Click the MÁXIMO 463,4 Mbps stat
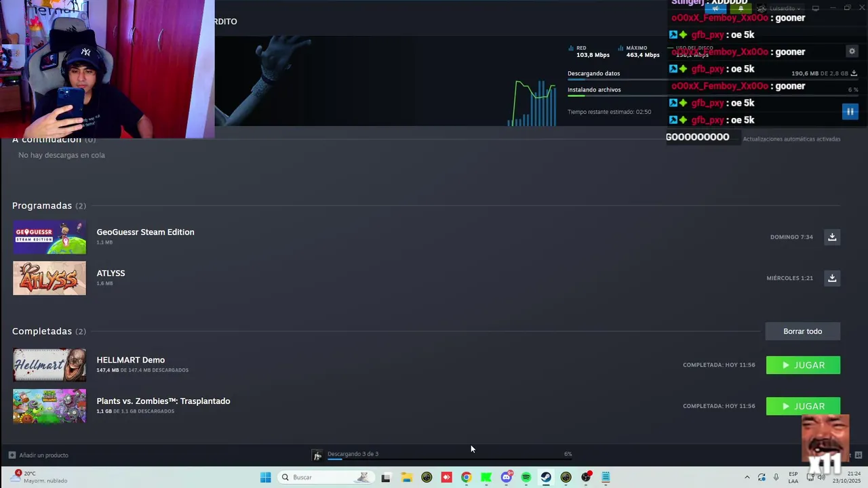The width and height of the screenshot is (868, 488). (x=639, y=52)
